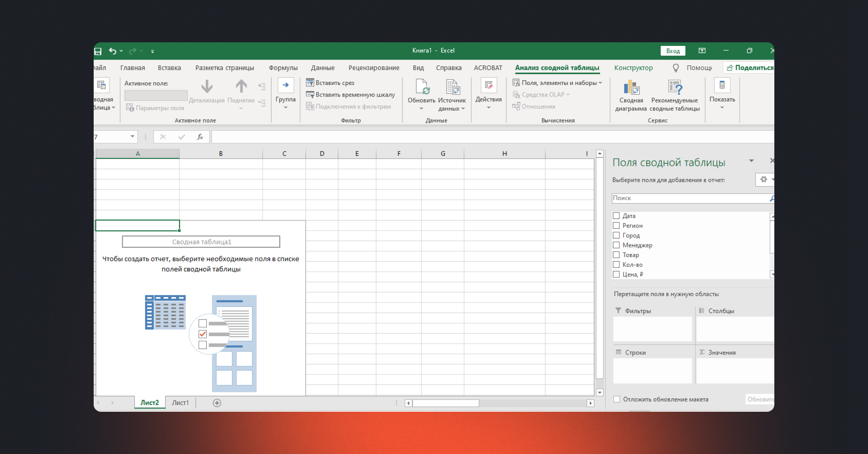Click Вставить временную шкалу icon
Viewport: 868px width, 454px height.
[x=310, y=95]
